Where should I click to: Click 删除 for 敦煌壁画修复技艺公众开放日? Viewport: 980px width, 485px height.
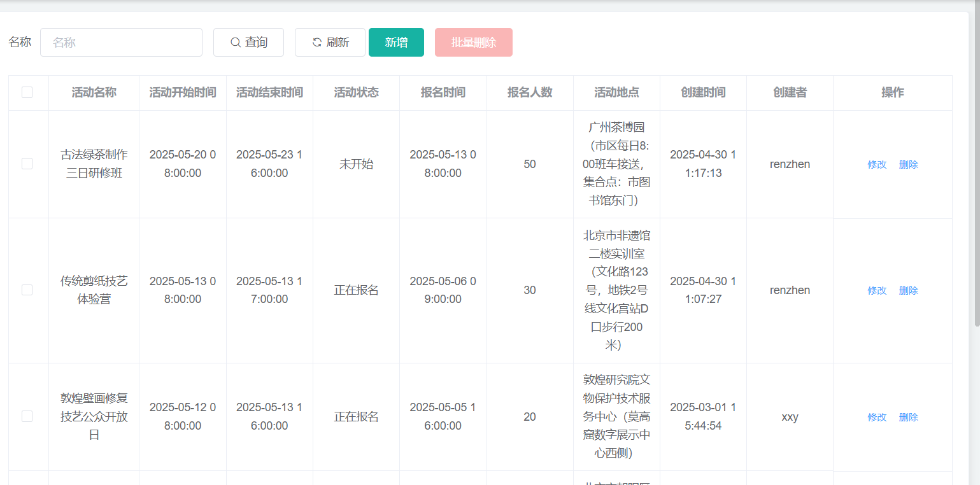pyautogui.click(x=909, y=417)
